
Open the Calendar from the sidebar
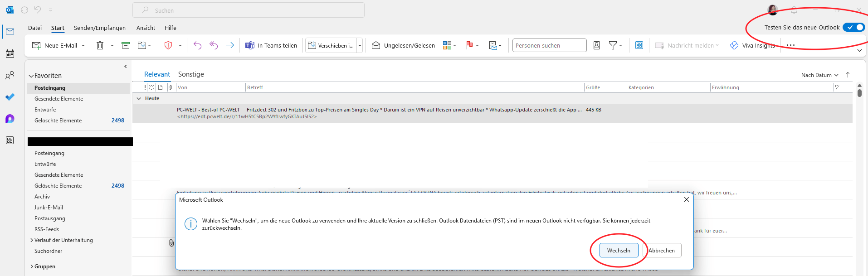pyautogui.click(x=10, y=53)
